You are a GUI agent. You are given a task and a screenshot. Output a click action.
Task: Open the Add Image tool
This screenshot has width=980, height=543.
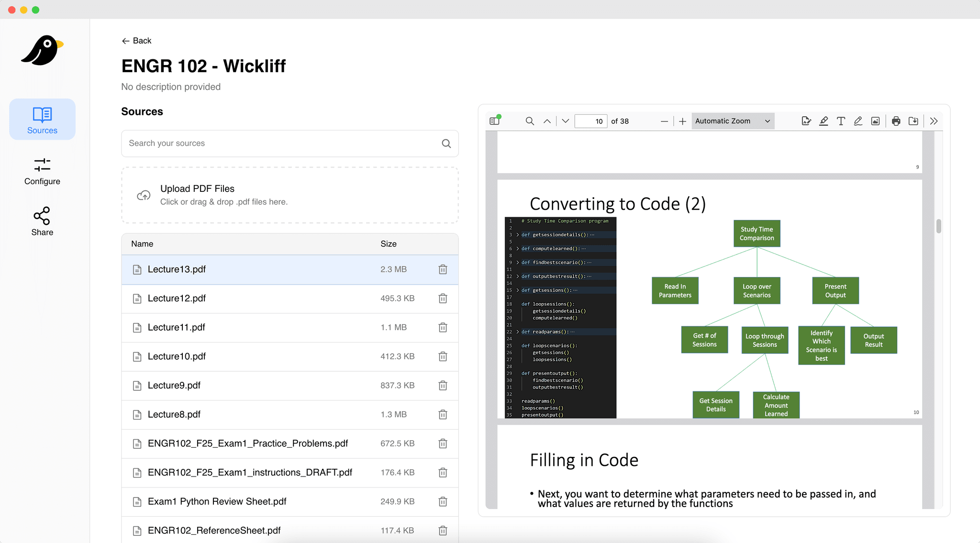click(x=875, y=121)
